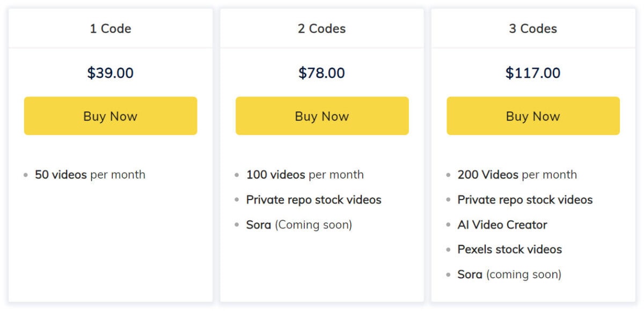Select Private repo stock videos under 2 Codes
The width and height of the screenshot is (644, 311).
coord(314,199)
